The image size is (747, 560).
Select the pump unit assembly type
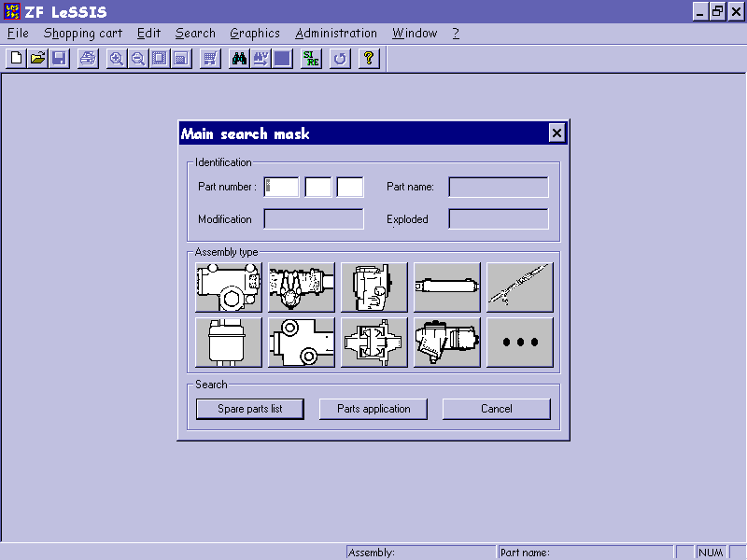point(374,287)
